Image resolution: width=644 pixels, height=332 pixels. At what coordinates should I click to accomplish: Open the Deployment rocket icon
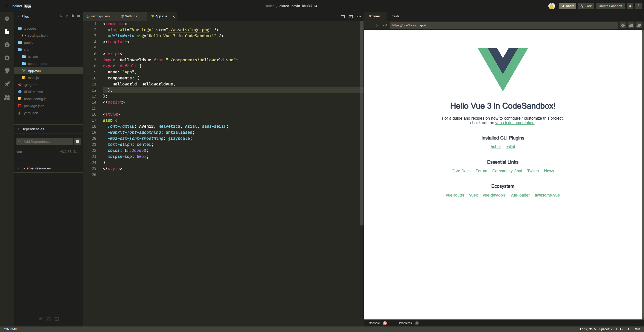click(7, 84)
